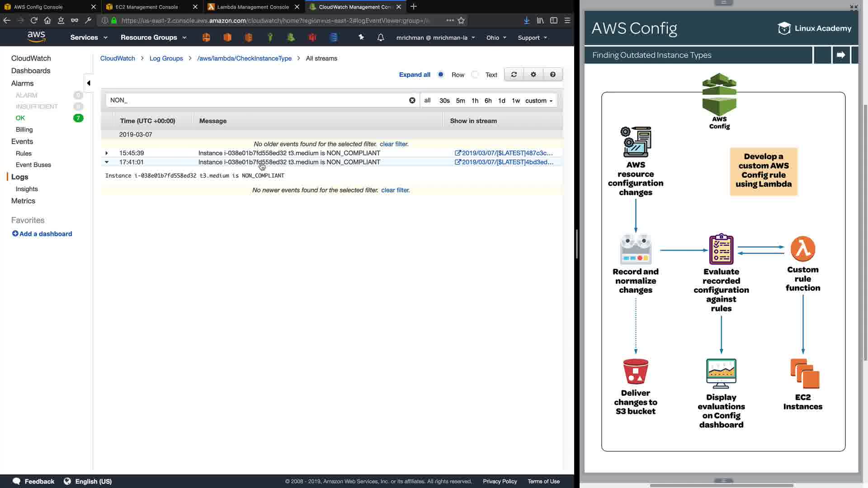Viewport: 868px width, 488px height.
Task: Expand the 15:45:39 log event row
Action: [x=107, y=153]
